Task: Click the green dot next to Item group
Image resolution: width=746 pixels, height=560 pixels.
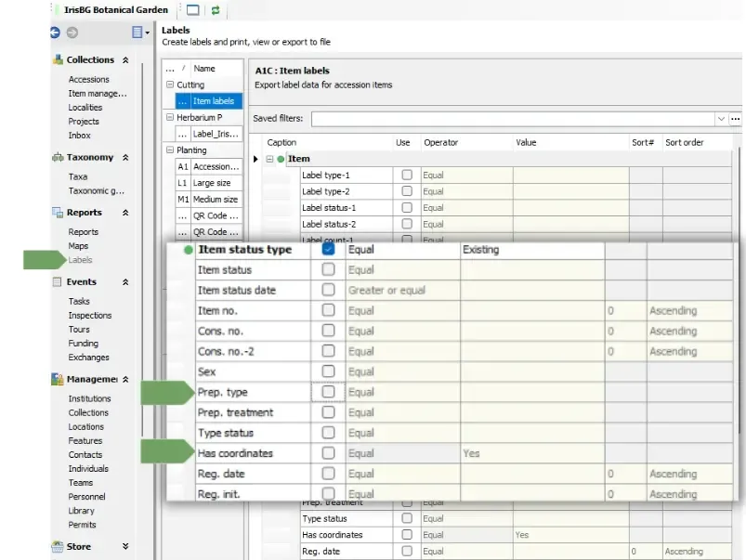Action: [x=281, y=159]
